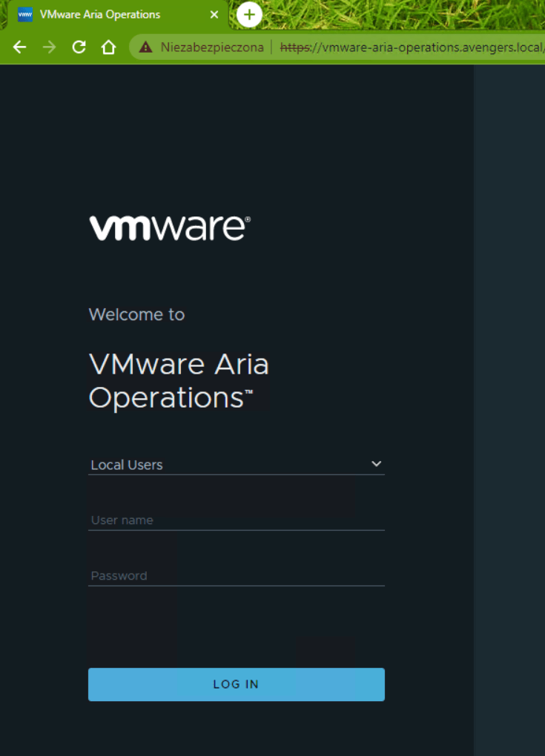This screenshot has height=756, width=545.
Task: Click the Welcome to text
Action: click(136, 314)
